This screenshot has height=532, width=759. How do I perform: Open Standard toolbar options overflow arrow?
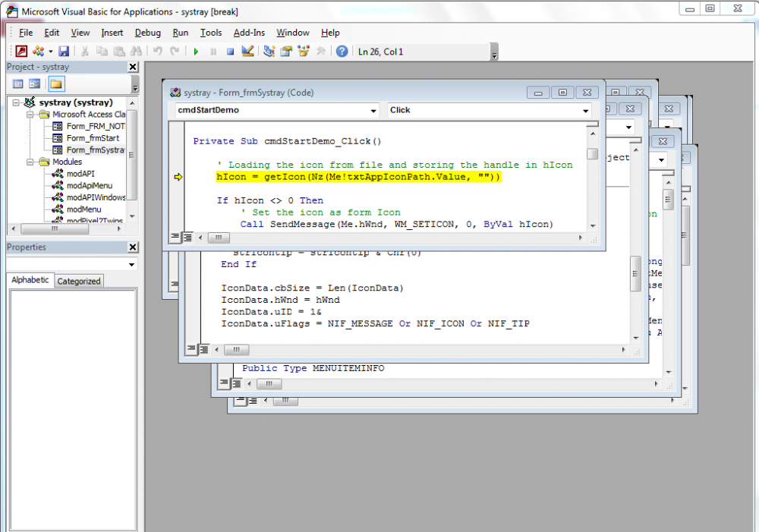point(494,52)
